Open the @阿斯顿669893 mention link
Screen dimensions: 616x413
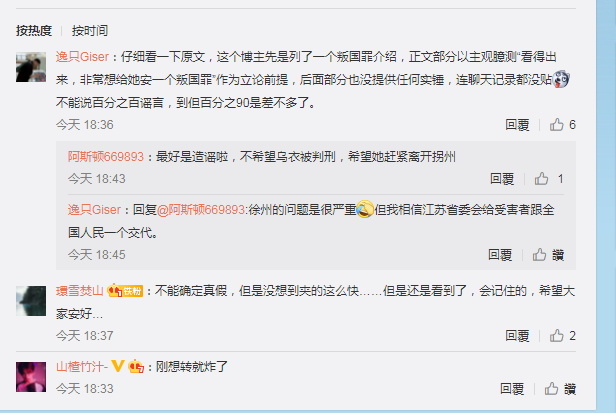point(201,210)
